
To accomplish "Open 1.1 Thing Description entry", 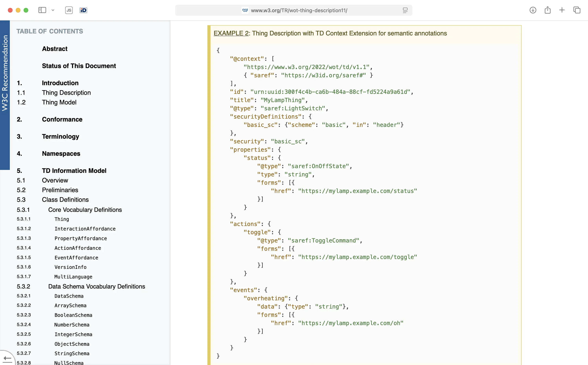I will 66,93.
